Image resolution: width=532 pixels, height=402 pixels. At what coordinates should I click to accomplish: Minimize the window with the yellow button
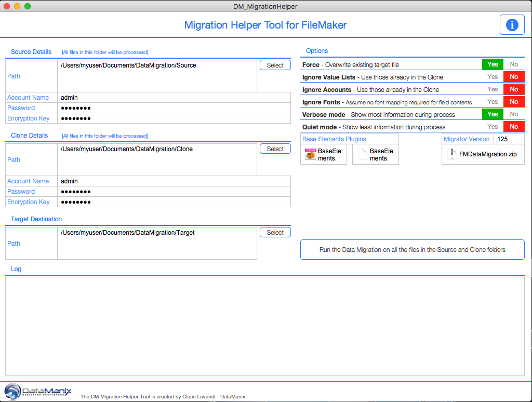[17, 6]
